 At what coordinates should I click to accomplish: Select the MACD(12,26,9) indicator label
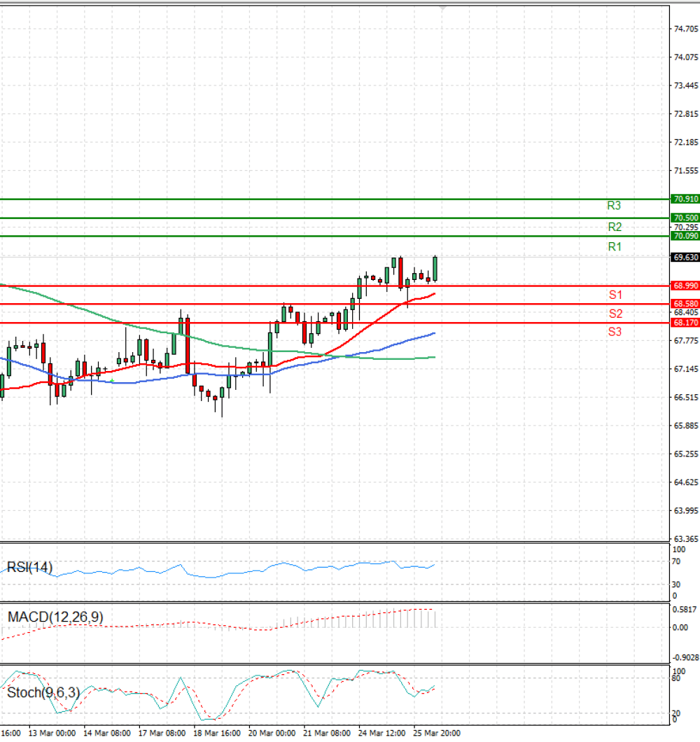(x=55, y=617)
